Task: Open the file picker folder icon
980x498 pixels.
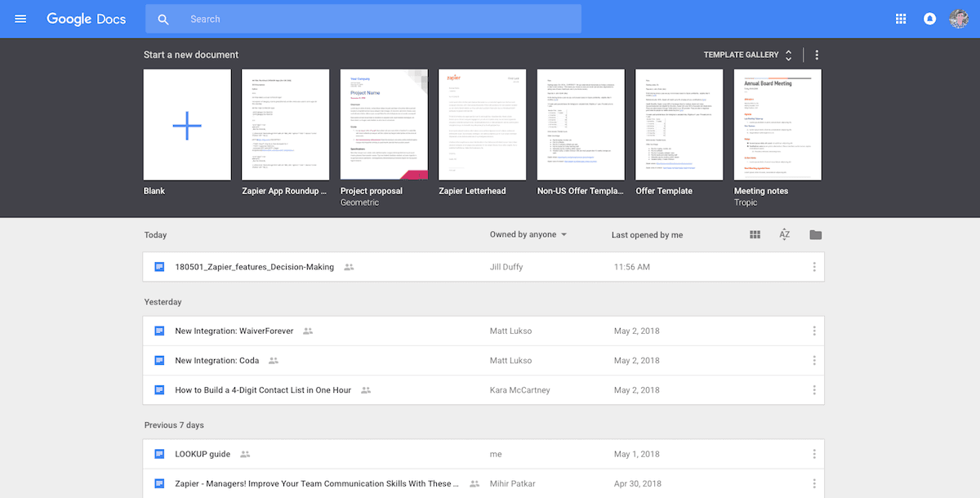Action: (x=815, y=235)
